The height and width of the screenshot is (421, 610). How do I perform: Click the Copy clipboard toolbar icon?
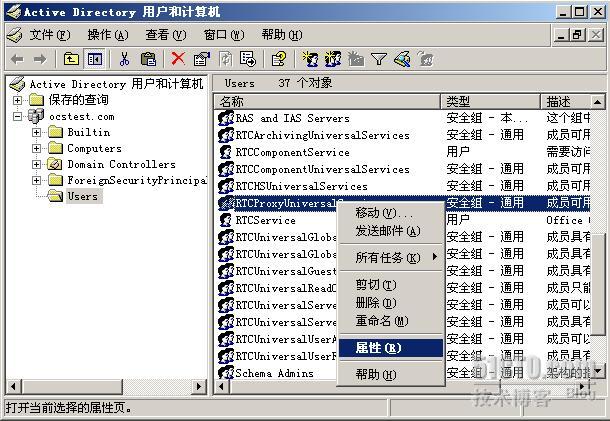(x=148, y=59)
